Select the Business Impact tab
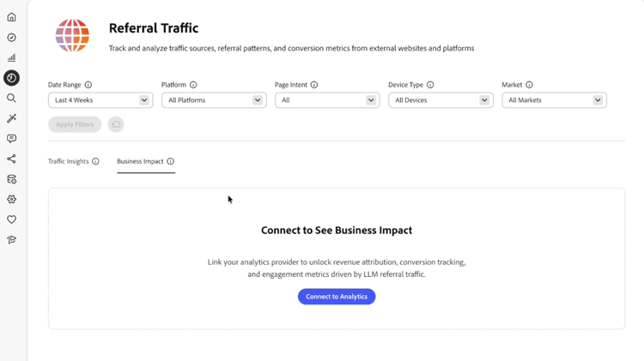 [140, 161]
